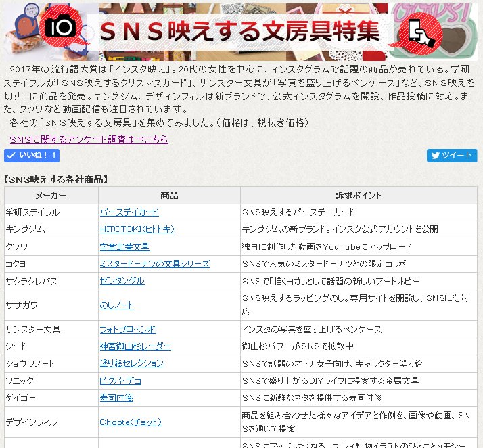Click the camera icon in the banner
Screen dimensions: 483x448
(61, 26)
